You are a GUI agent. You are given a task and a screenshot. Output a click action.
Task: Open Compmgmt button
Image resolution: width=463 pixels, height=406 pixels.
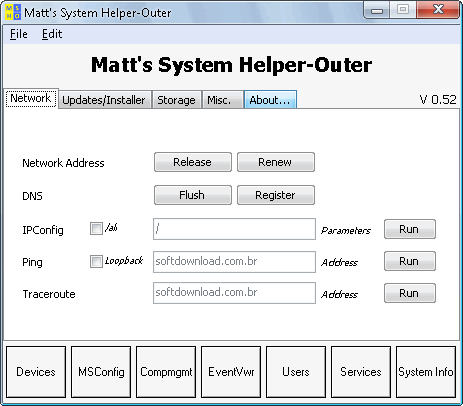(x=166, y=372)
